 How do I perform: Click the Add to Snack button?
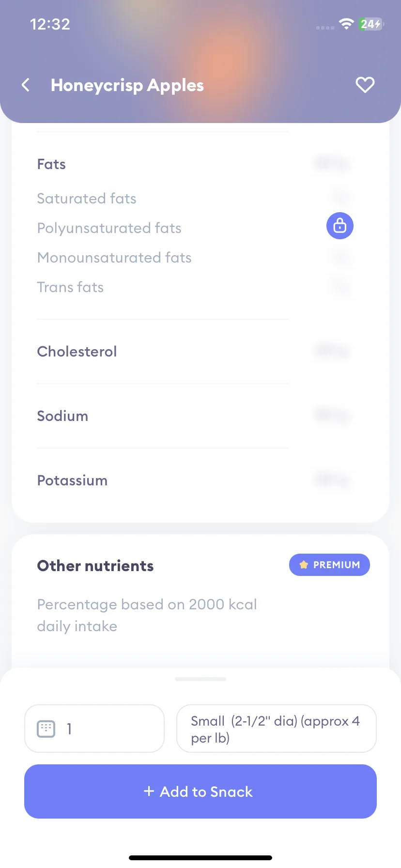point(200,791)
